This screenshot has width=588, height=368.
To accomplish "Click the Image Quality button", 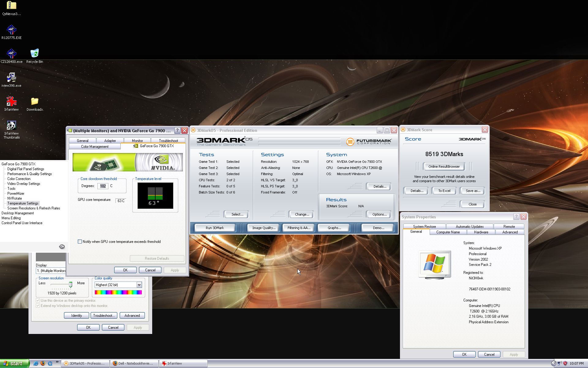I will pos(264,228).
